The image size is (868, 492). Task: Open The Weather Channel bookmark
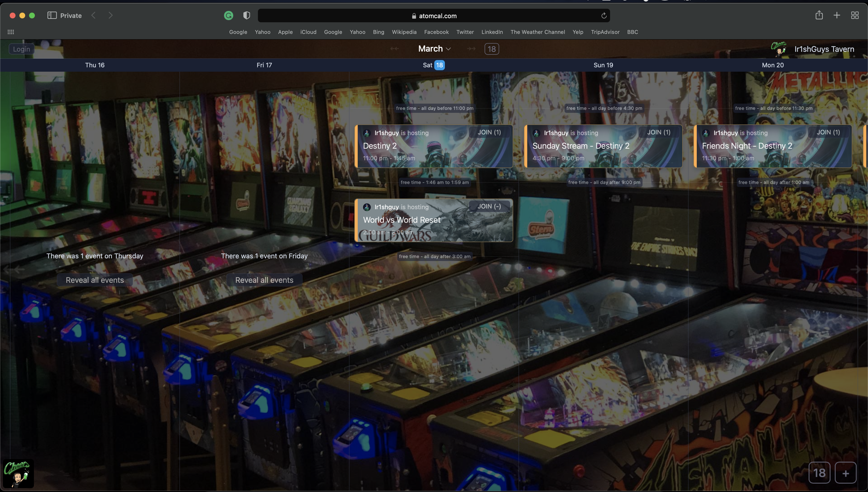tap(537, 32)
